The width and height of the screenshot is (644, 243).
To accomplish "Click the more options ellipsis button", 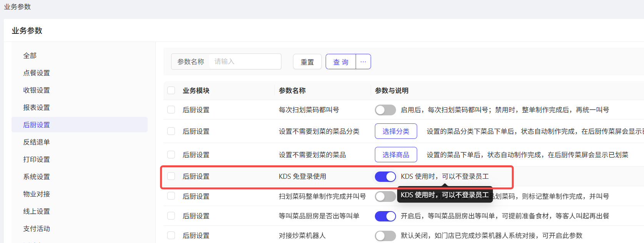I will click(x=363, y=62).
